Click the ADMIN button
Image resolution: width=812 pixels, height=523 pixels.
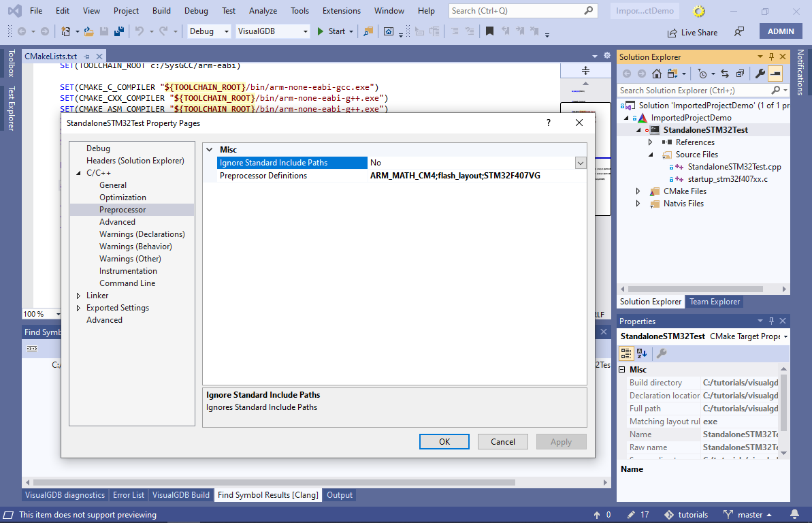point(781,31)
